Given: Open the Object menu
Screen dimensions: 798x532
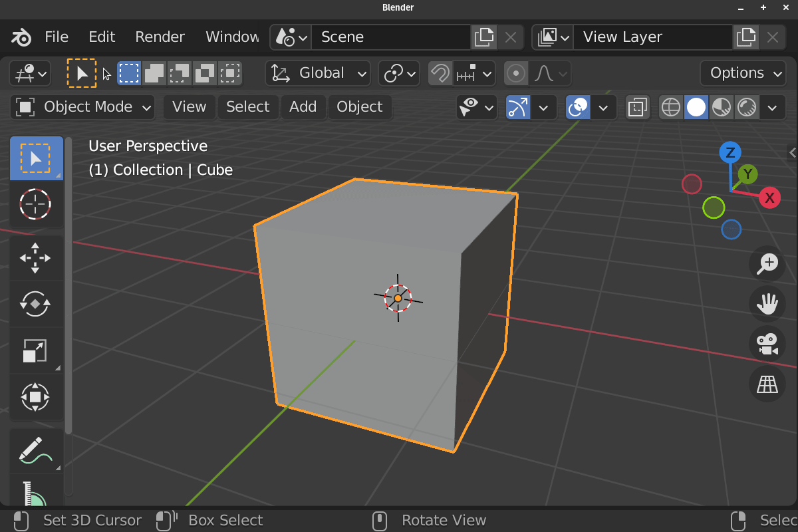Looking at the screenshot, I should click(359, 107).
